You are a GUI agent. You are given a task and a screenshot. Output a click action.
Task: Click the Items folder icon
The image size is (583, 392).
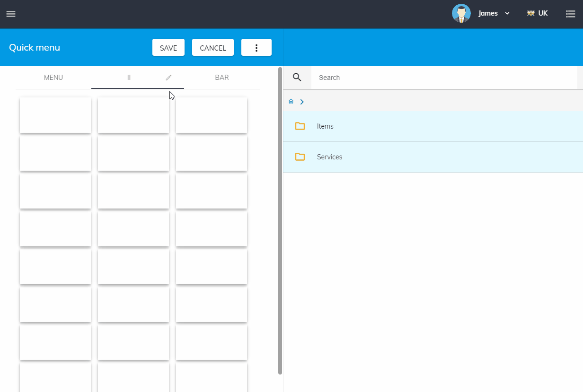[300, 126]
